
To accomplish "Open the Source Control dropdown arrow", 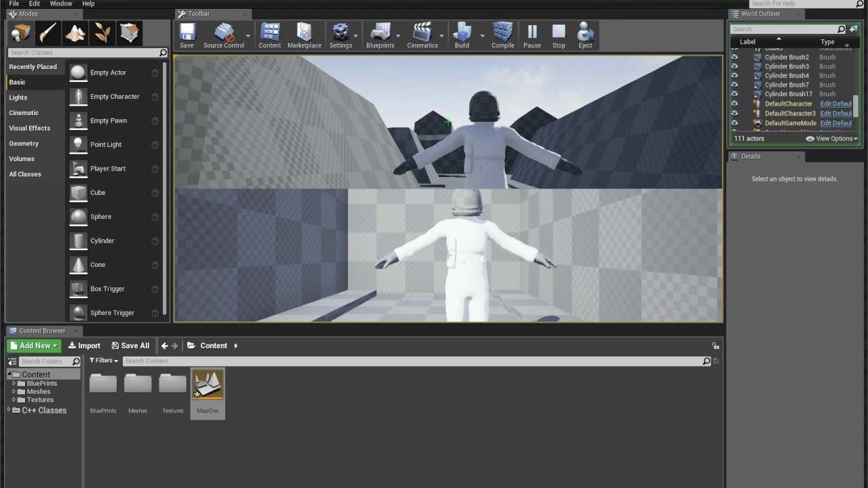I will 248,36.
